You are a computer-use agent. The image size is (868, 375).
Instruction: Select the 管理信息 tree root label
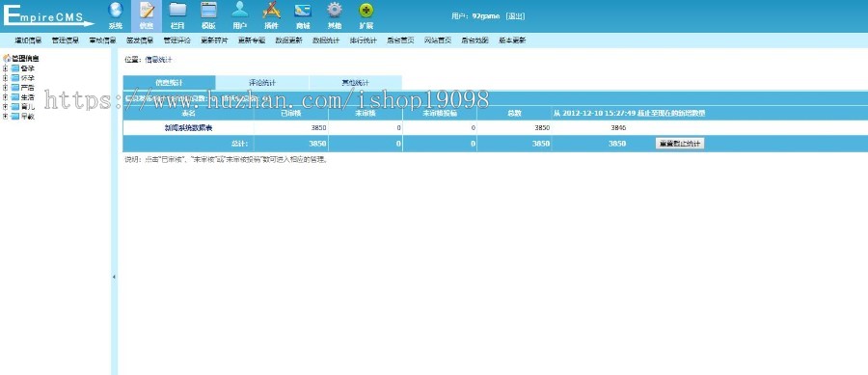[x=25, y=58]
